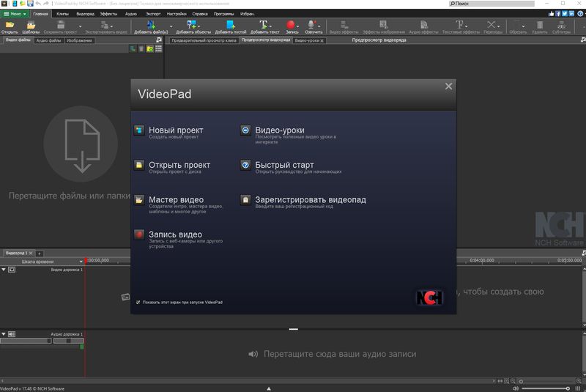Click the Быстрый старт help icon
586x392 pixels.
pos(246,165)
